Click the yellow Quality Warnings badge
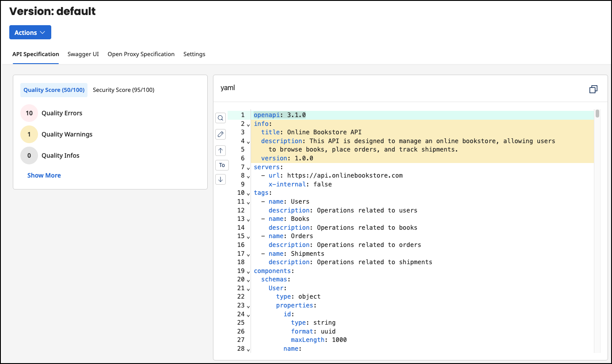Screen dimensions: 612x364 tap(29, 134)
